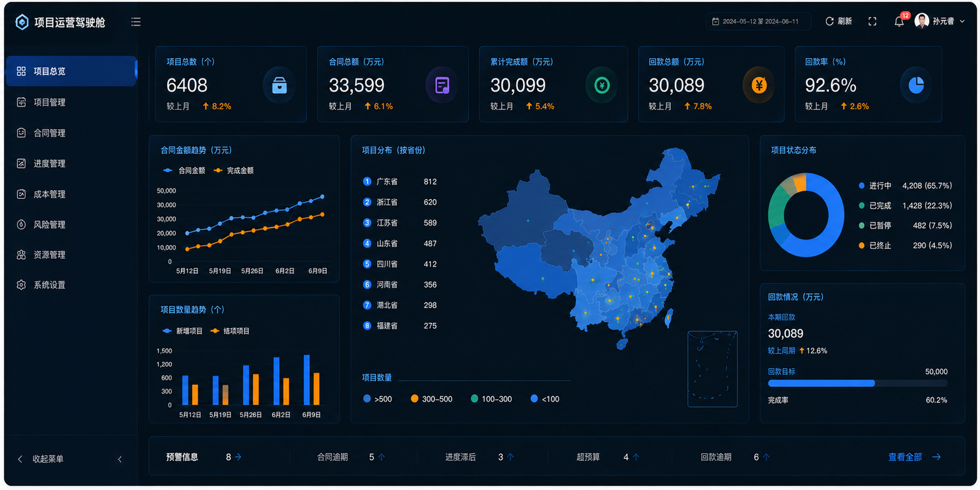Click the 项目运营驾驶舱 logo icon
The image size is (980, 490).
22,22
